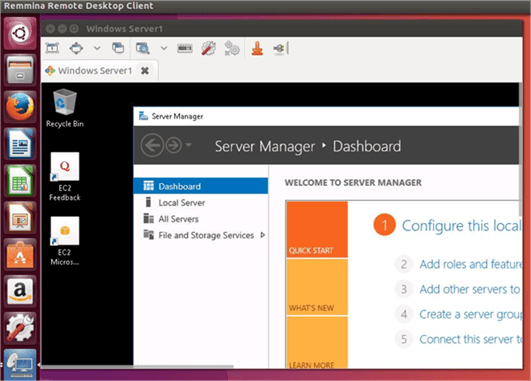Viewport: 531px width, 381px height.
Task: Click the switch tab pages icon
Action: pyautogui.click(x=118, y=48)
